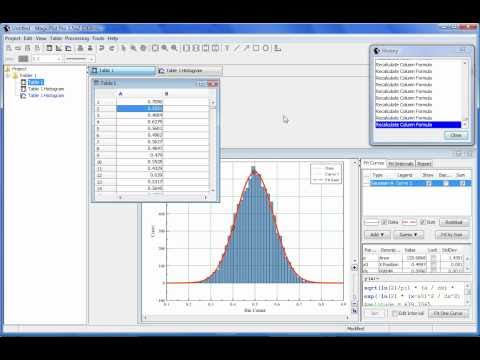Select the Text drawing tool
This screenshot has height=360, width=480.
pyautogui.click(x=227, y=48)
